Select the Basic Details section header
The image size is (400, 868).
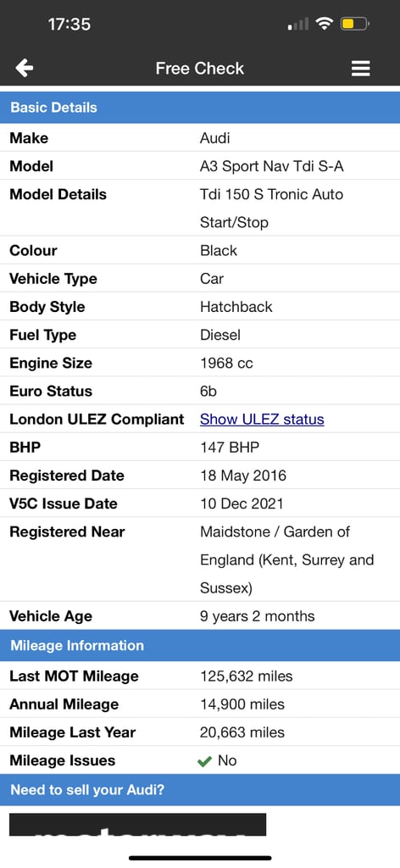coord(200,108)
